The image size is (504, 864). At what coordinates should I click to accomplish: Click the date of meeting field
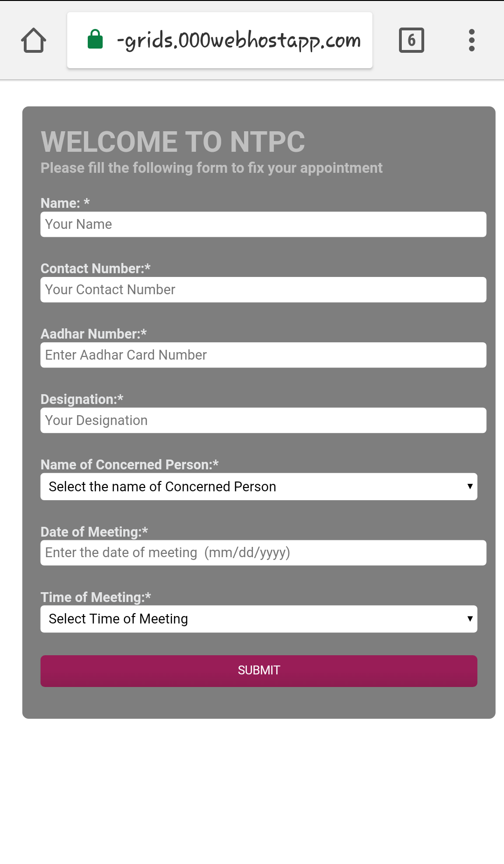tap(263, 553)
